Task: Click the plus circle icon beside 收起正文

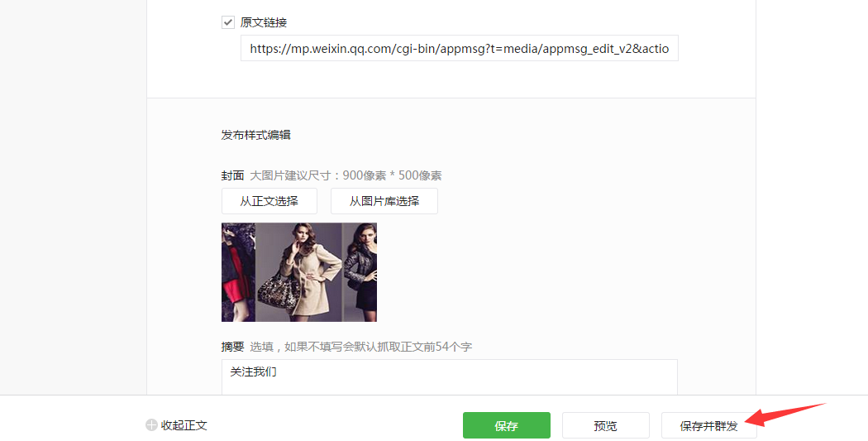Action: tap(151, 425)
